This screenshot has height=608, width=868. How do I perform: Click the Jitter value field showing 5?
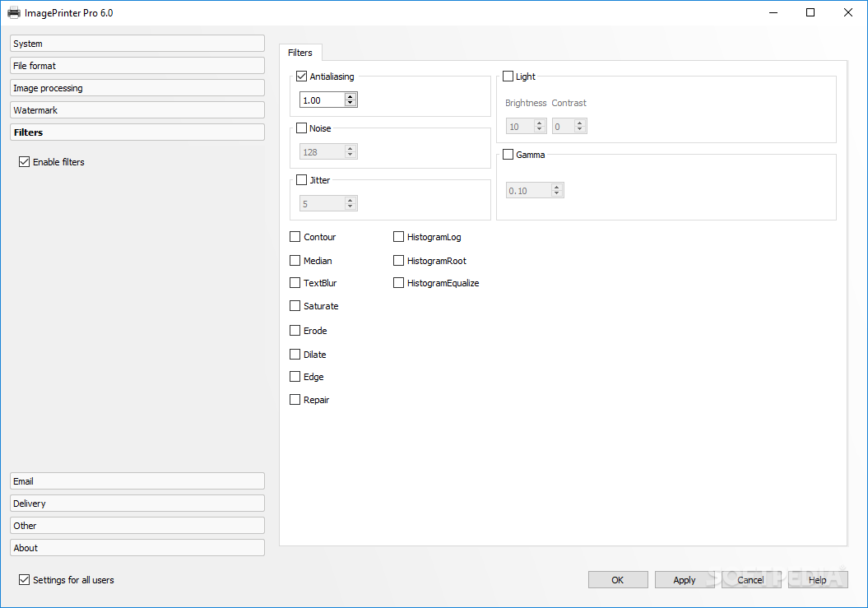(x=323, y=204)
